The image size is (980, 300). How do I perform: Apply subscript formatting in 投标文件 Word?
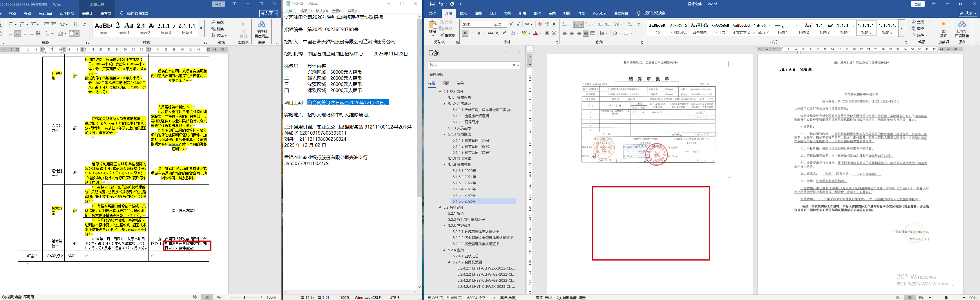[x=498, y=33]
